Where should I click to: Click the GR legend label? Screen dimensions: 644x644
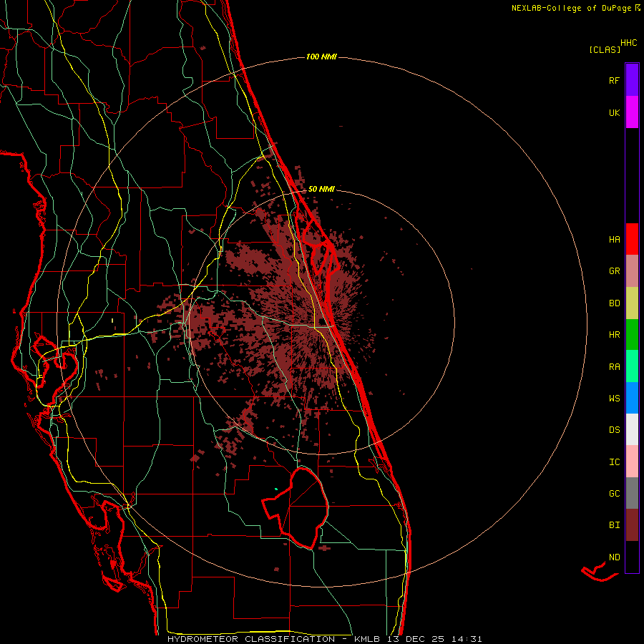(x=614, y=271)
